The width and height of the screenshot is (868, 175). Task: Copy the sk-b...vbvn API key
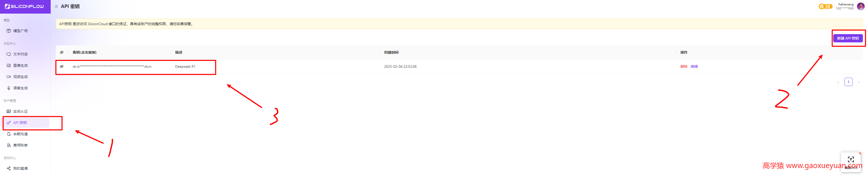tap(112, 66)
